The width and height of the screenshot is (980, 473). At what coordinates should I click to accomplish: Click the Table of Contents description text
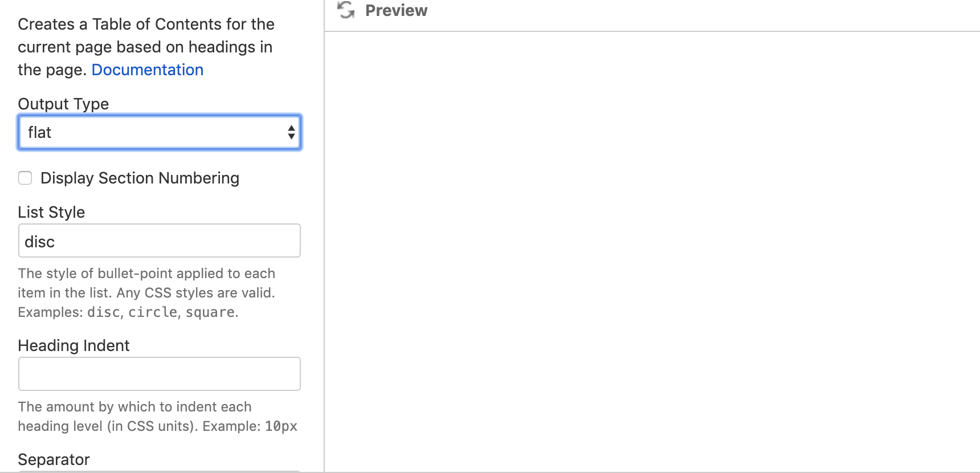pyautogui.click(x=146, y=47)
